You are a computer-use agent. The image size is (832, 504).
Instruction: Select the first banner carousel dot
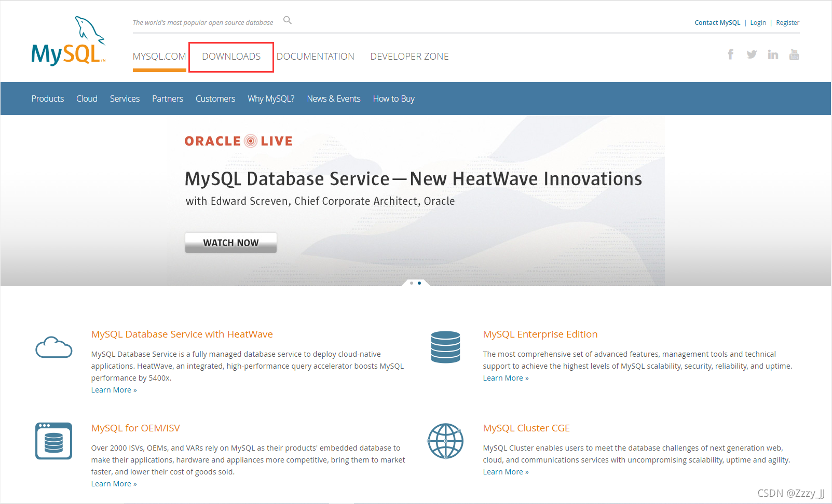click(x=412, y=283)
